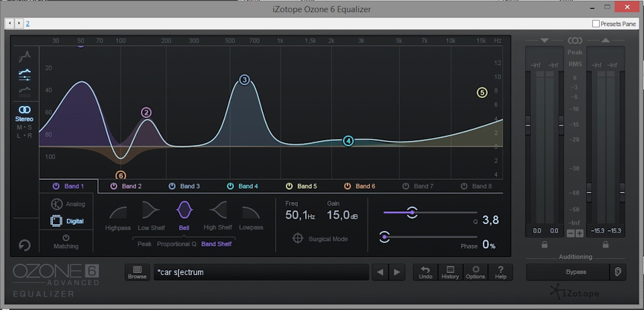Adjust the Q slider handle
The height and width of the screenshot is (310, 644).
412,213
